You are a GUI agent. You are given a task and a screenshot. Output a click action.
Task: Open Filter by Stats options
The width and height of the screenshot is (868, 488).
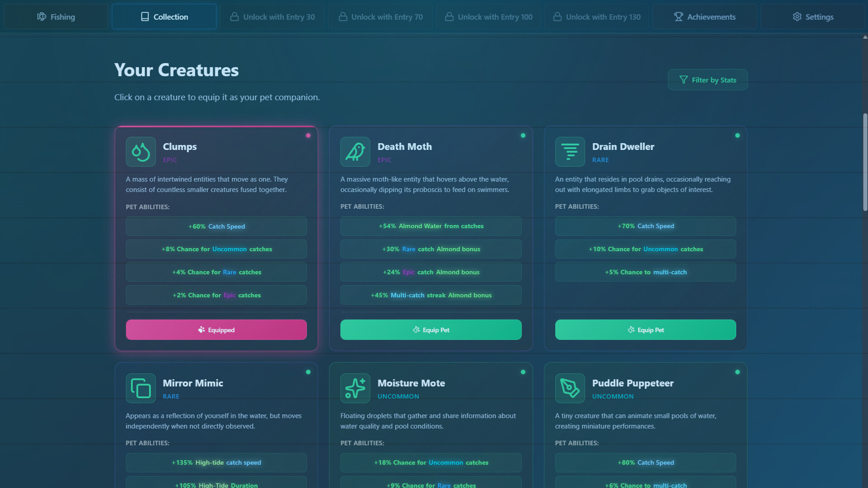pos(708,80)
